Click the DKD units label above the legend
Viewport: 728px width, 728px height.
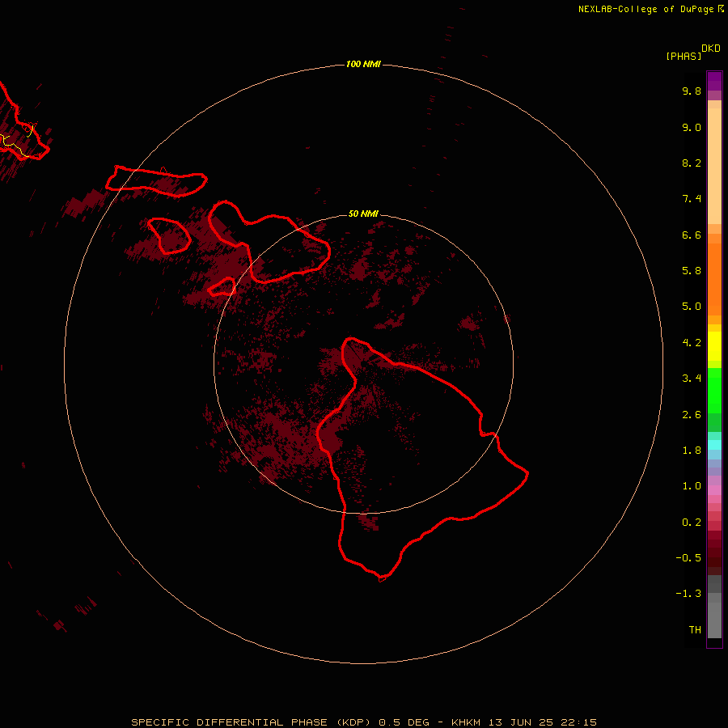click(711, 49)
